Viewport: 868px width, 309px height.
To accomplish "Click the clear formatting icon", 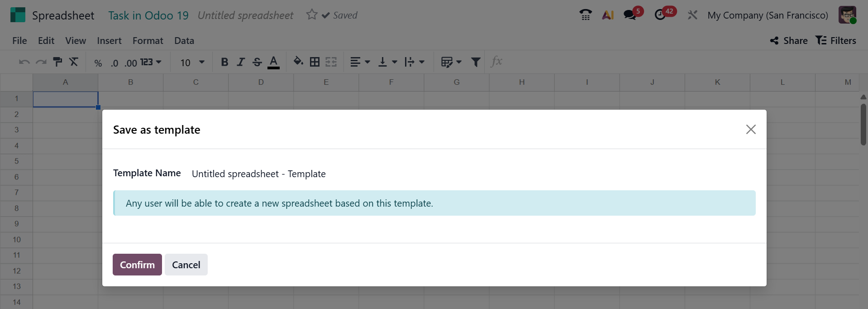I will (x=74, y=62).
